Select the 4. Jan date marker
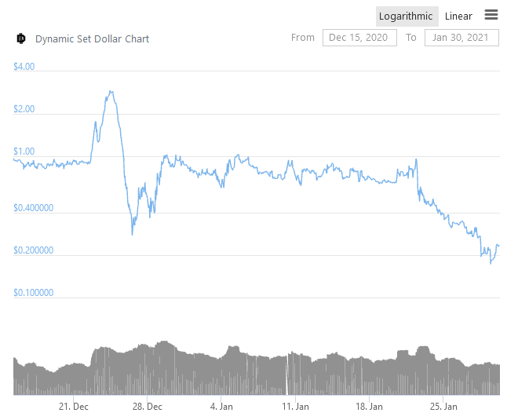The width and height of the screenshot is (507, 420). tap(222, 407)
